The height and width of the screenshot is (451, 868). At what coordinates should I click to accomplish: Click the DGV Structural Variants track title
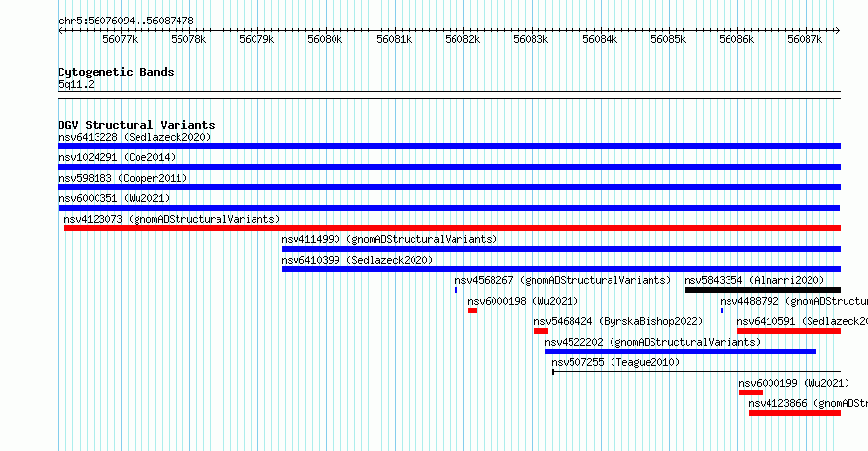137,125
